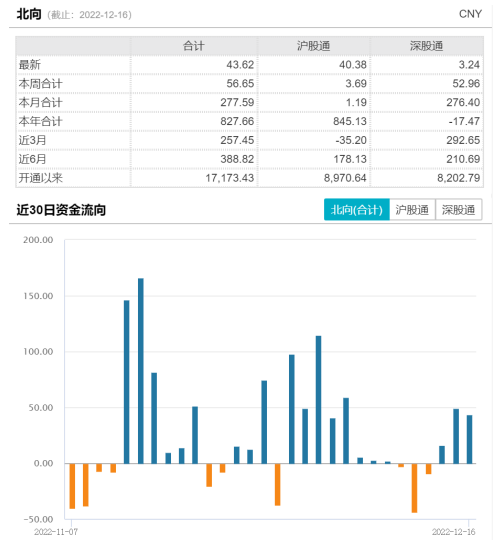500x540 pixels.
Task: Select the 本月合计 row label
Action: pos(41,103)
